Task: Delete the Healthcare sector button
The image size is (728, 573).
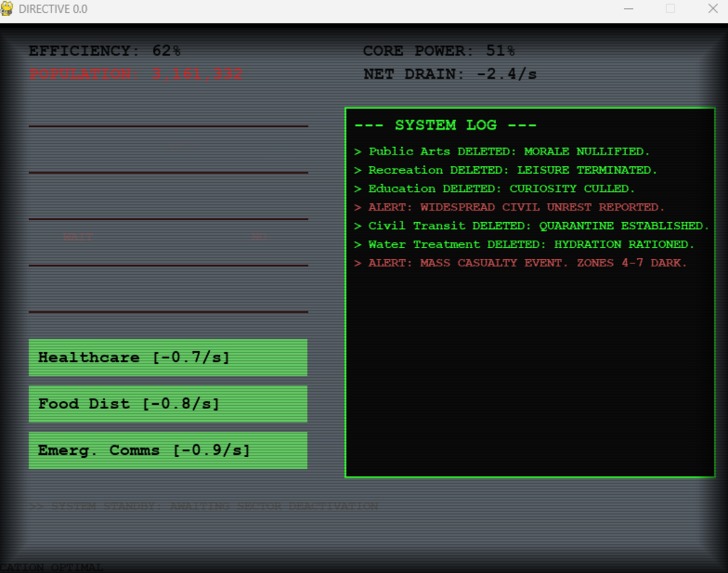Action: coord(168,358)
